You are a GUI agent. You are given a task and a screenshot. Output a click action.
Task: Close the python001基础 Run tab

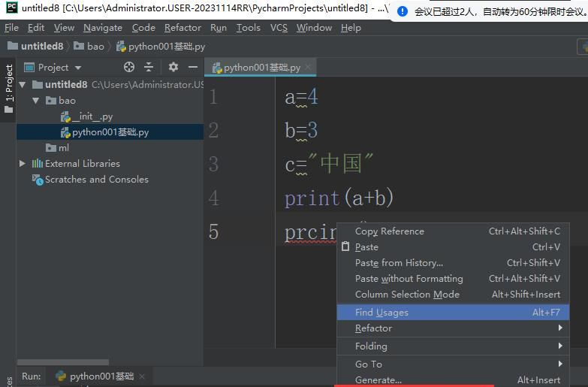coord(142,376)
